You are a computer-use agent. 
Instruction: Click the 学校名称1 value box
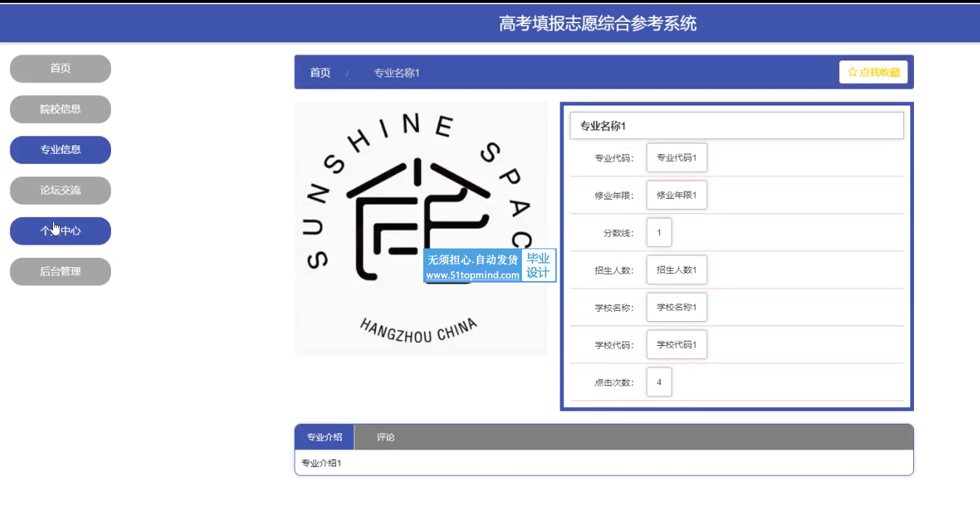pos(677,307)
